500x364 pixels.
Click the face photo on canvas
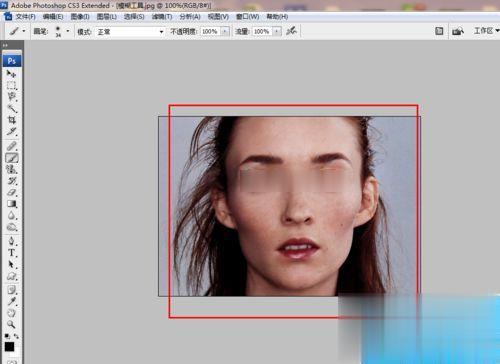coord(289,206)
